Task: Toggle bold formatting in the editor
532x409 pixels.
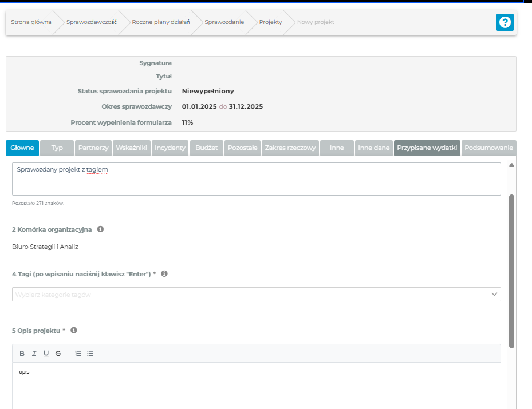Action: tap(22, 354)
